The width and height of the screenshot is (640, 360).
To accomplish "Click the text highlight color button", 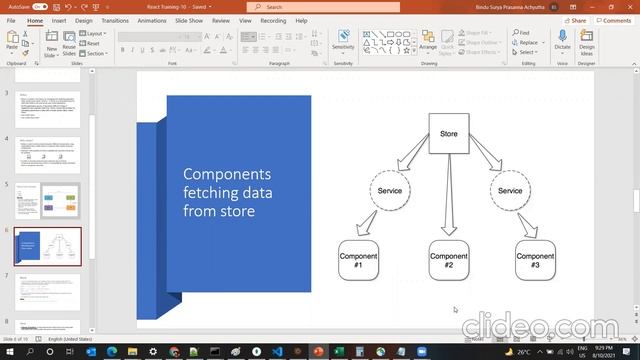I will (x=207, y=50).
